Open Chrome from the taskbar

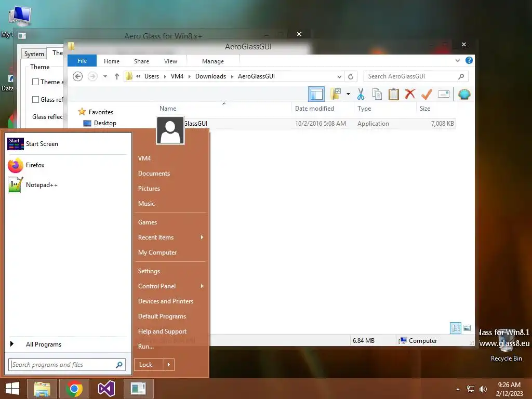(74, 389)
